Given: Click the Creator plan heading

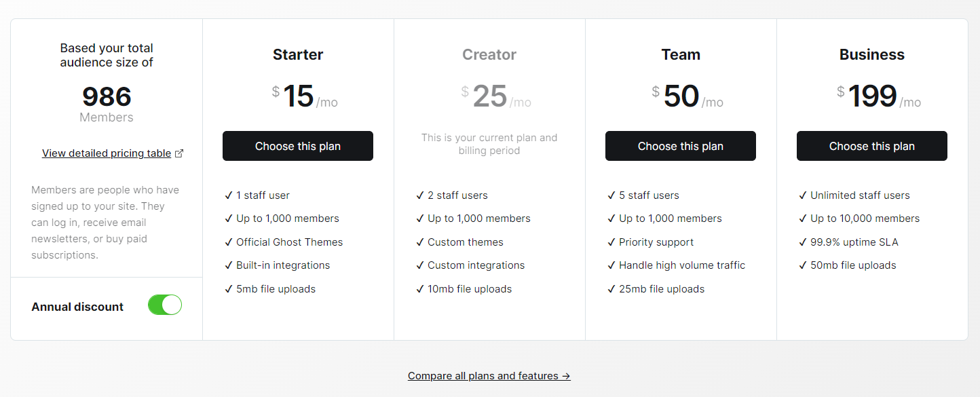Looking at the screenshot, I should [x=489, y=54].
